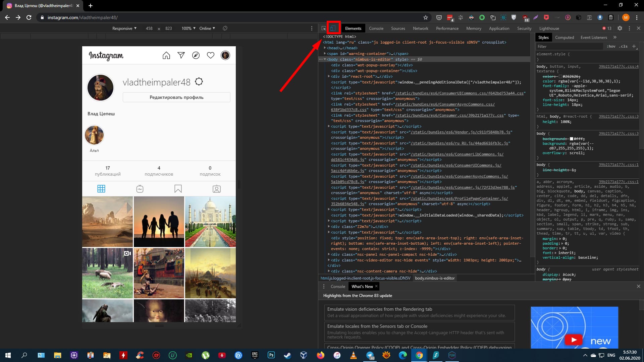Switch to the Network tab

tap(421, 28)
